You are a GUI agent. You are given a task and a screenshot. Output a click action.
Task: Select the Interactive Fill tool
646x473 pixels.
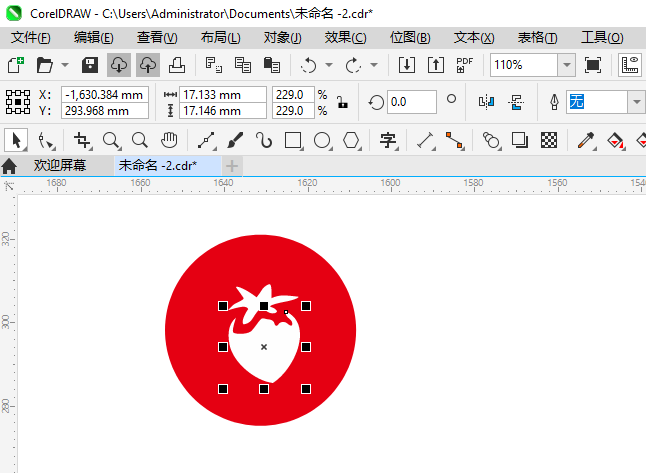pyautogui.click(x=616, y=140)
